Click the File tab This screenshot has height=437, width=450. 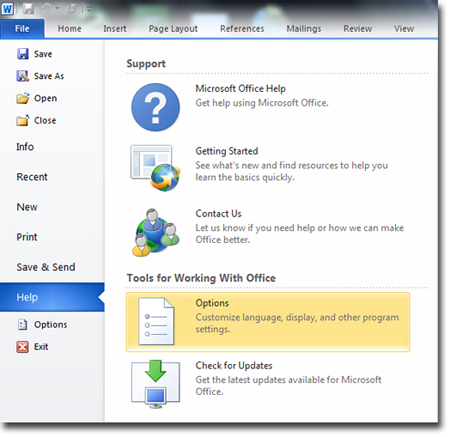pos(22,29)
